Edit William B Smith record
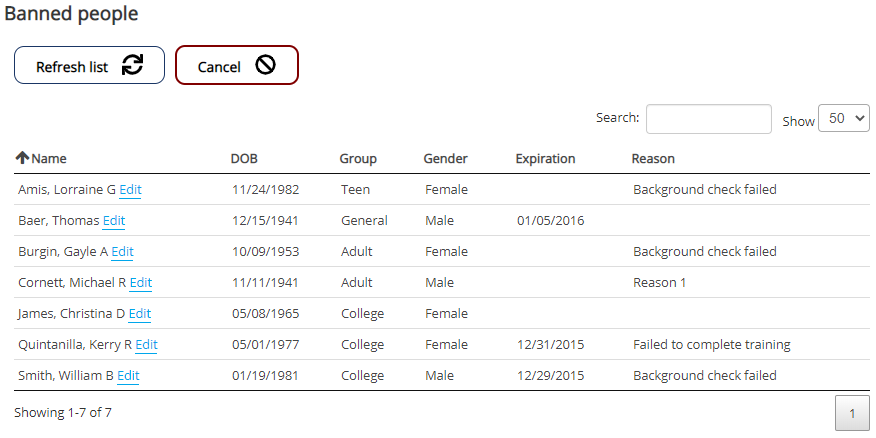 pyautogui.click(x=128, y=375)
